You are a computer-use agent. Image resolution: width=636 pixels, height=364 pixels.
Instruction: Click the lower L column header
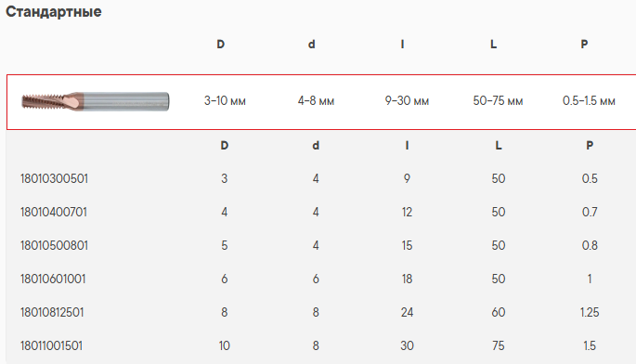(x=499, y=145)
